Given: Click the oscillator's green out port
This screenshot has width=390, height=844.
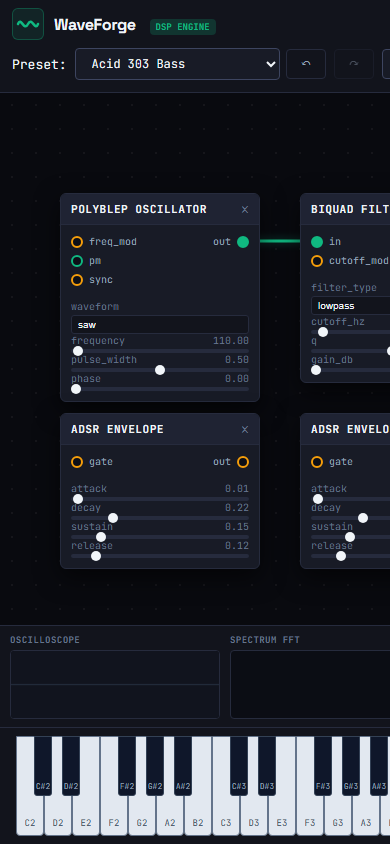Looking at the screenshot, I should tap(243, 242).
